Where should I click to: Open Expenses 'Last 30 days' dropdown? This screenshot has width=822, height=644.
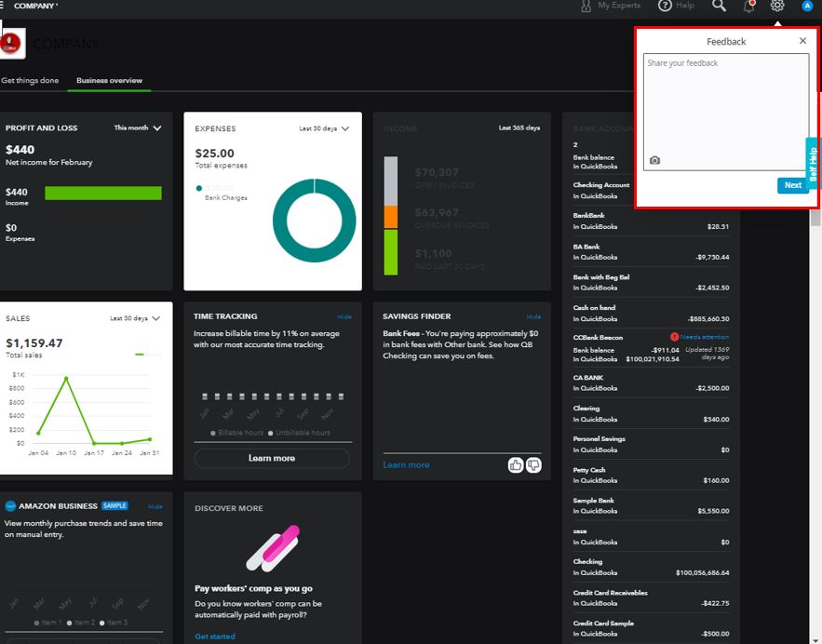coord(324,128)
